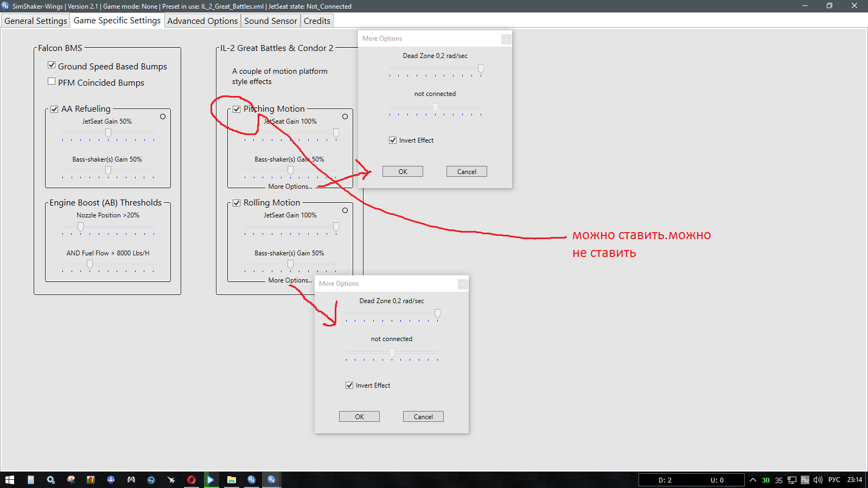Open More Options under Pitching Motion
This screenshot has width=868, height=488.
290,187
